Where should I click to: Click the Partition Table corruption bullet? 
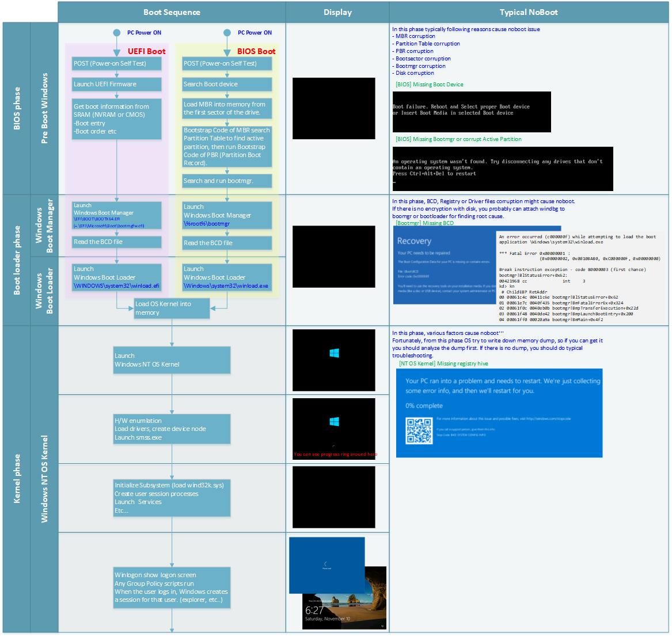(x=426, y=44)
